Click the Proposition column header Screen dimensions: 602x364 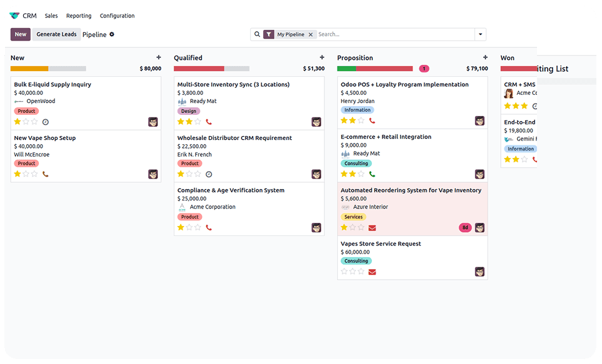click(355, 58)
